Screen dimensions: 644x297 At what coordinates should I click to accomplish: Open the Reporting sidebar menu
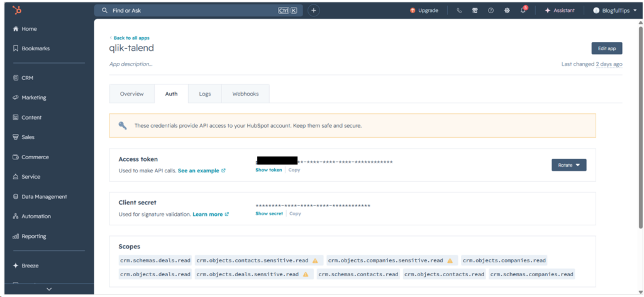[30, 236]
